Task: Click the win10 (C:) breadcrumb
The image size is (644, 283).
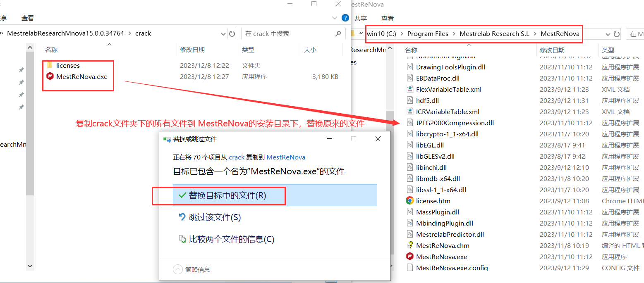Action: click(381, 34)
